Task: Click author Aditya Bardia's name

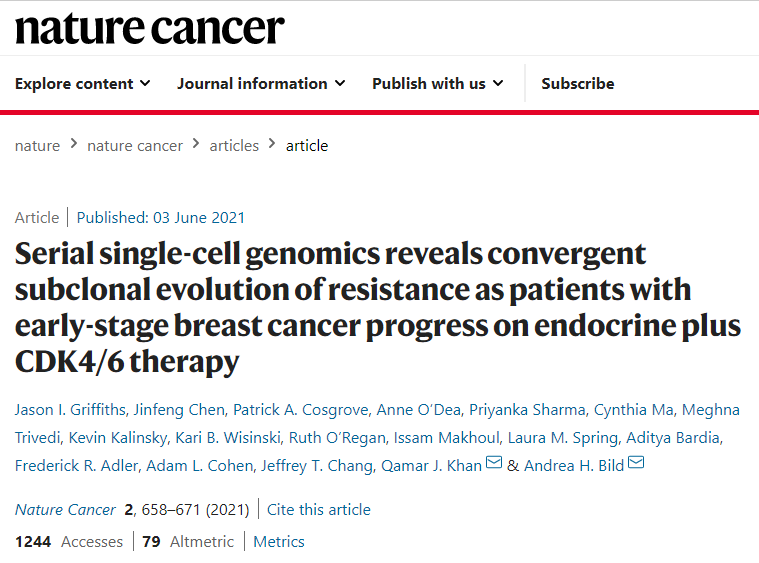Action: pos(673,438)
